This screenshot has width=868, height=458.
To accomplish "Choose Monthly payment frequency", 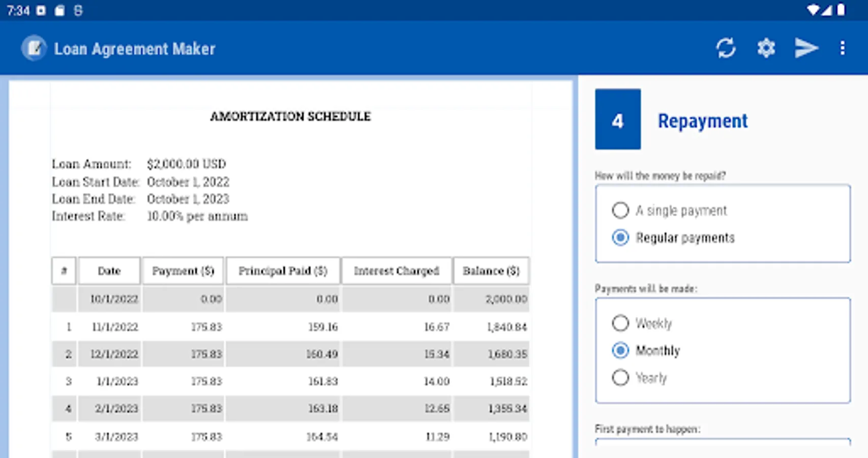I will pyautogui.click(x=620, y=351).
